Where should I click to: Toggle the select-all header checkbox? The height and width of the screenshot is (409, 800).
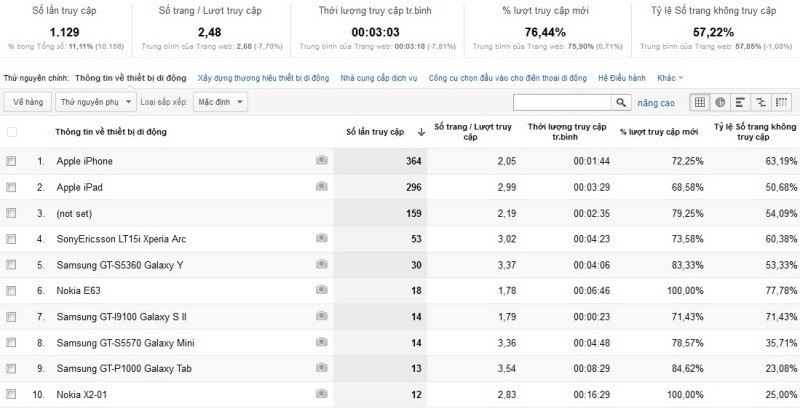[12, 132]
